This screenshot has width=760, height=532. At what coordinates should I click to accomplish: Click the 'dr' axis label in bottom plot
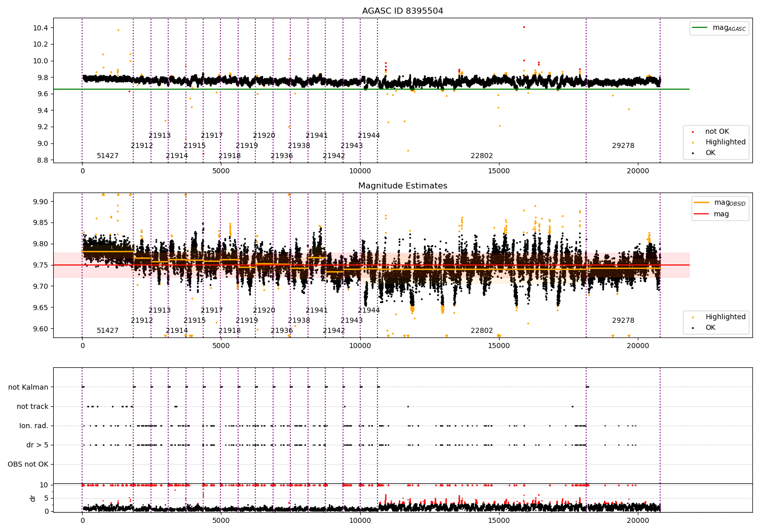point(33,498)
